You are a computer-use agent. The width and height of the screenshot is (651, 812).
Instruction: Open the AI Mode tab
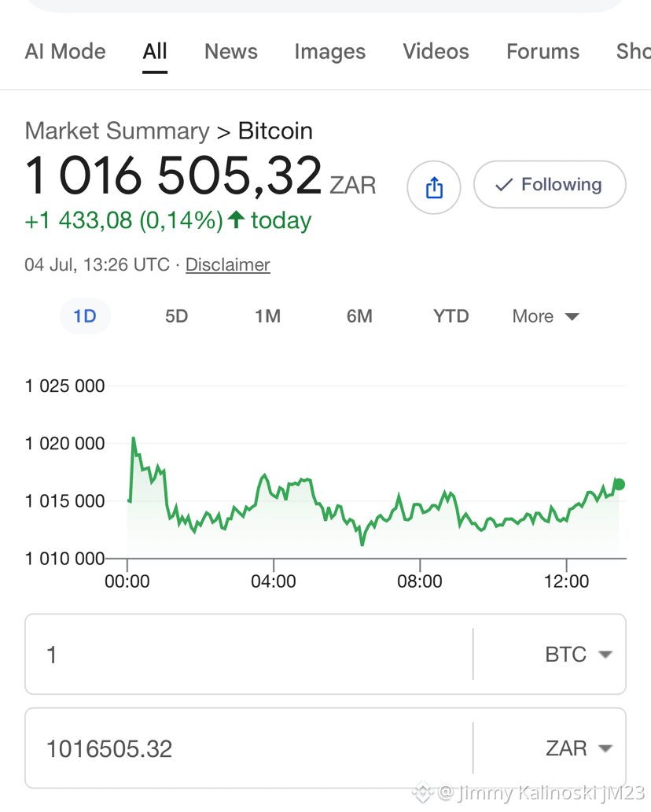pyautogui.click(x=65, y=51)
